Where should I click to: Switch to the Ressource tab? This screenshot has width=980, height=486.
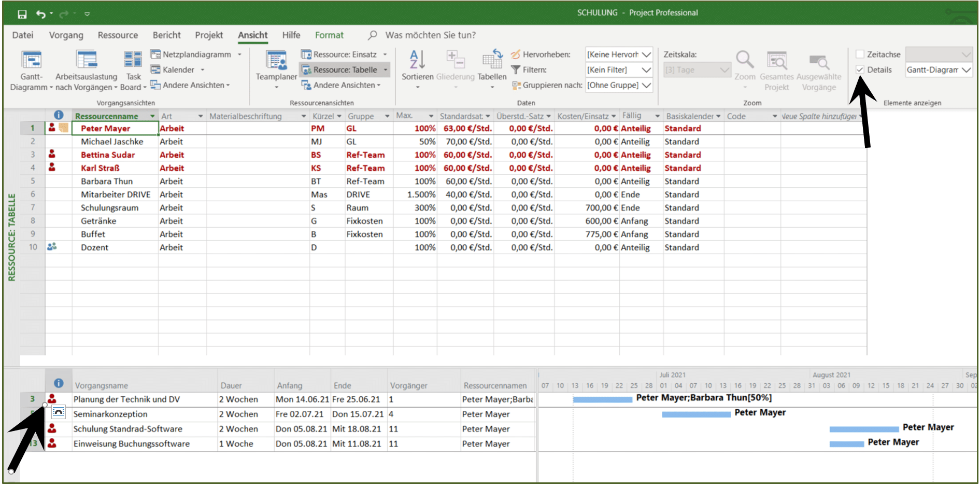[118, 35]
